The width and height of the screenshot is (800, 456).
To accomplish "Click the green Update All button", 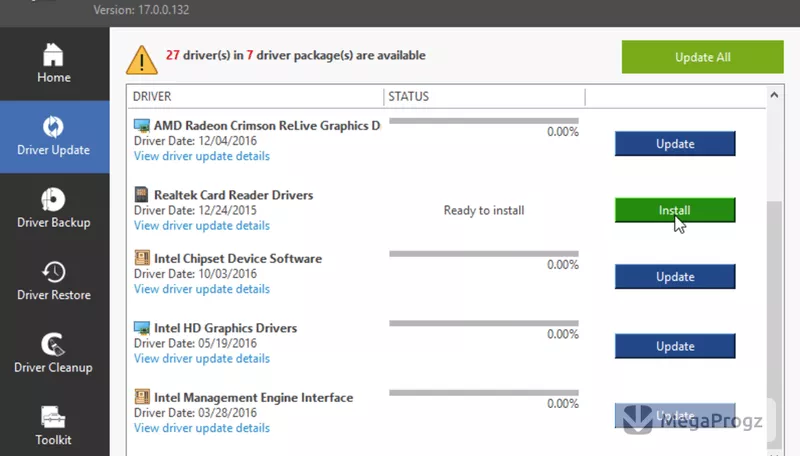I will point(703,57).
